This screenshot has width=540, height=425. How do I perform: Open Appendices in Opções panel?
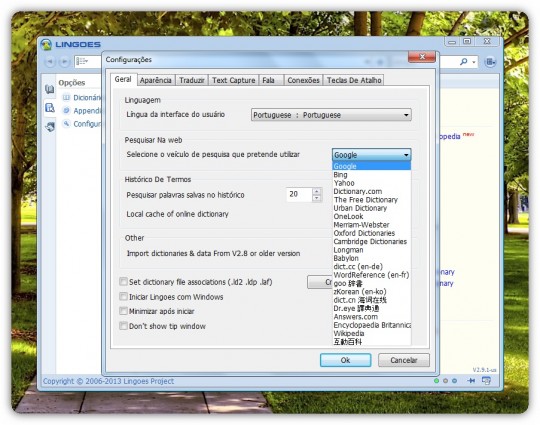pyautogui.click(x=83, y=111)
